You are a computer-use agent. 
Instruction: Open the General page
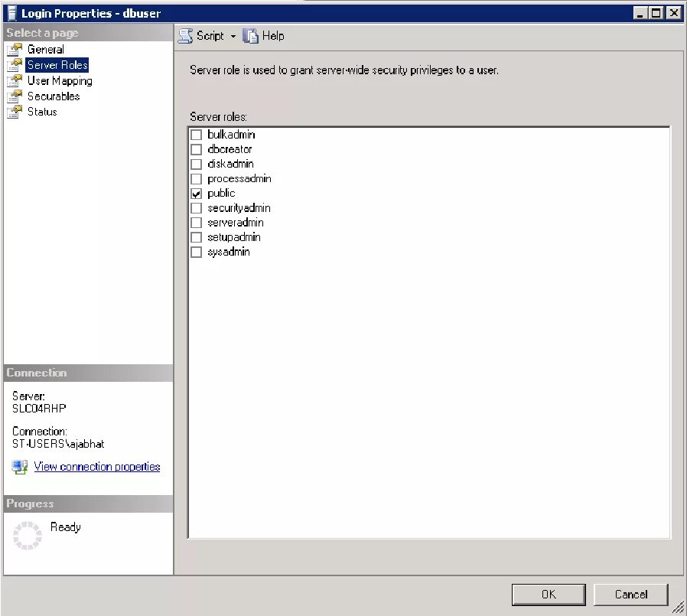[46, 50]
